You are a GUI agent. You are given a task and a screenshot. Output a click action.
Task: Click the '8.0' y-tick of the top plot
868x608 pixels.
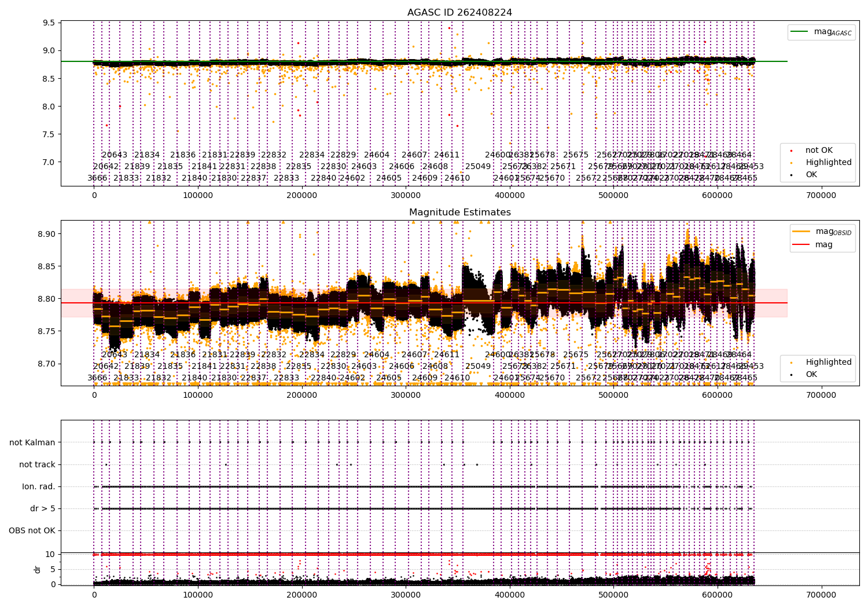pos(49,107)
